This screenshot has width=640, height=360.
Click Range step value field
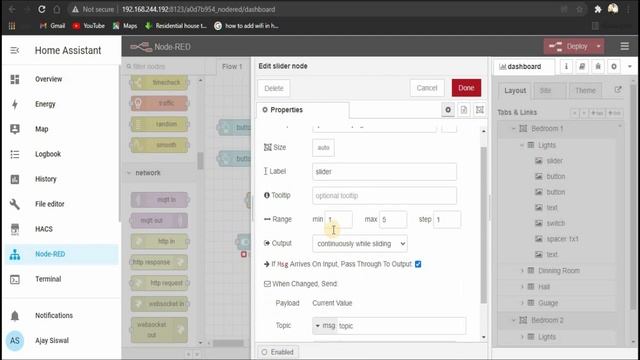point(447,220)
